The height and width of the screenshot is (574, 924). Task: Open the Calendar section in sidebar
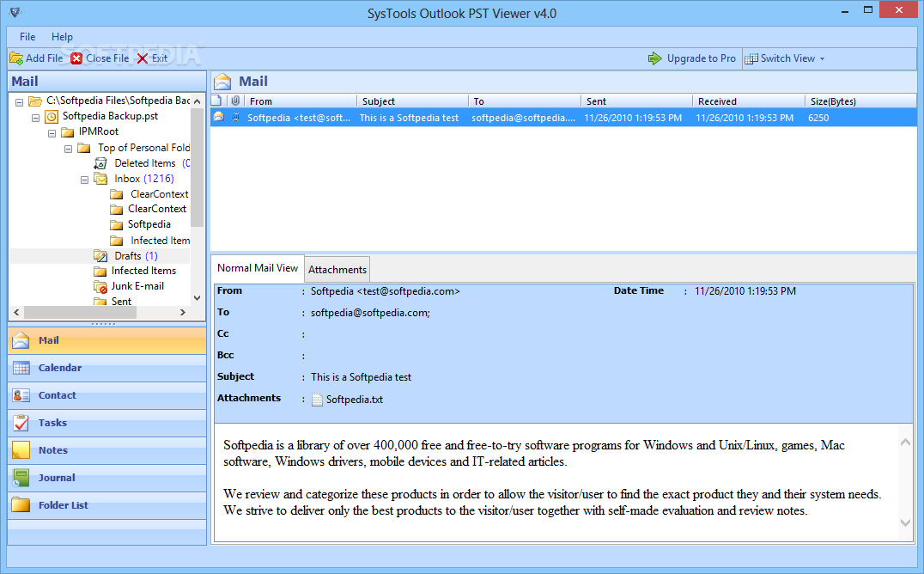click(59, 368)
